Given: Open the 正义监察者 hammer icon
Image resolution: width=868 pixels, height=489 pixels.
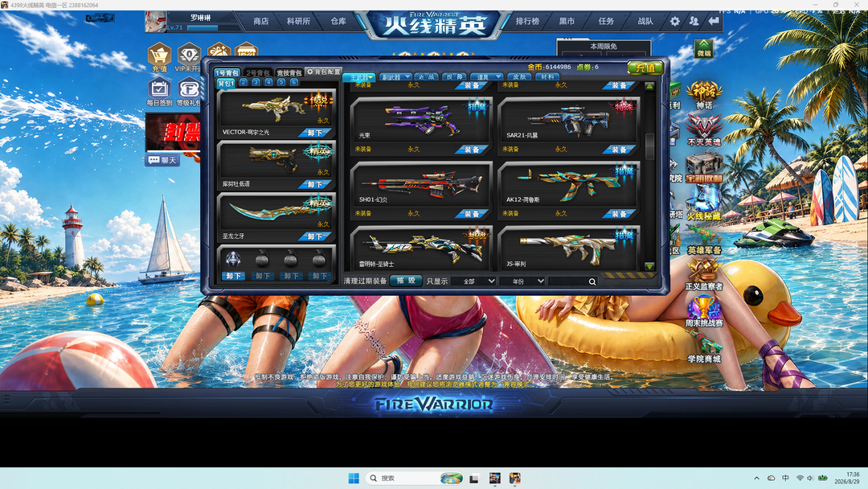Looking at the screenshot, I should (703, 275).
